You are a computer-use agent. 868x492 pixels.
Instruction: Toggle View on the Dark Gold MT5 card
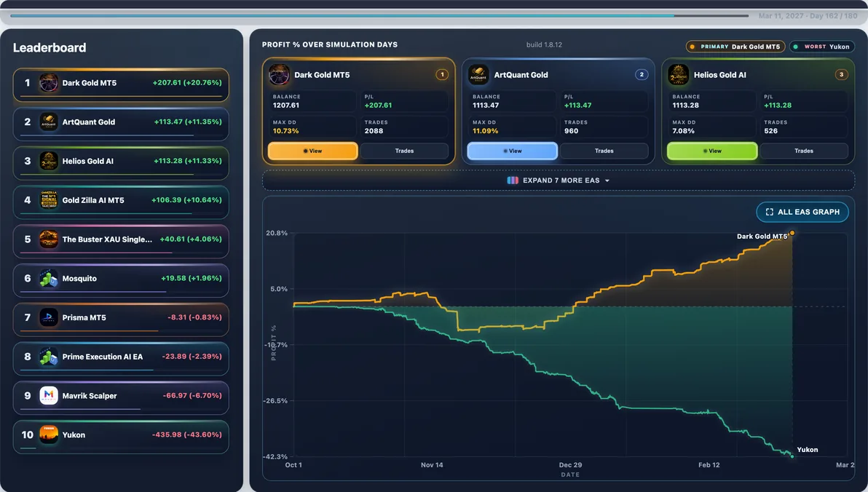313,151
